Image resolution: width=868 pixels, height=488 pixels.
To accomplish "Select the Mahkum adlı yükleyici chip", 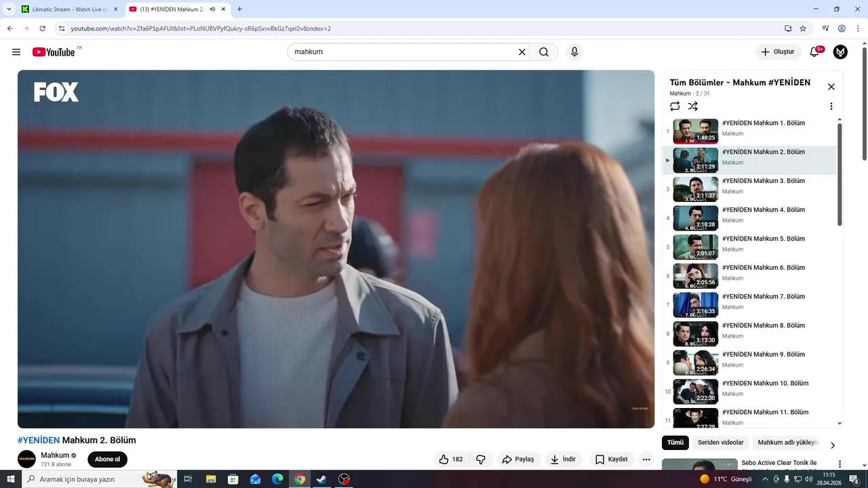I will point(788,443).
